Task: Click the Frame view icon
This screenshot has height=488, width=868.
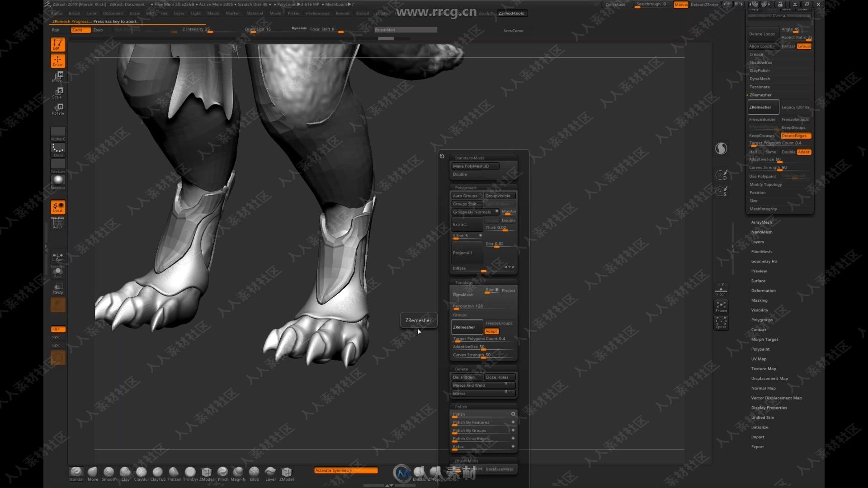Action: 721,306
